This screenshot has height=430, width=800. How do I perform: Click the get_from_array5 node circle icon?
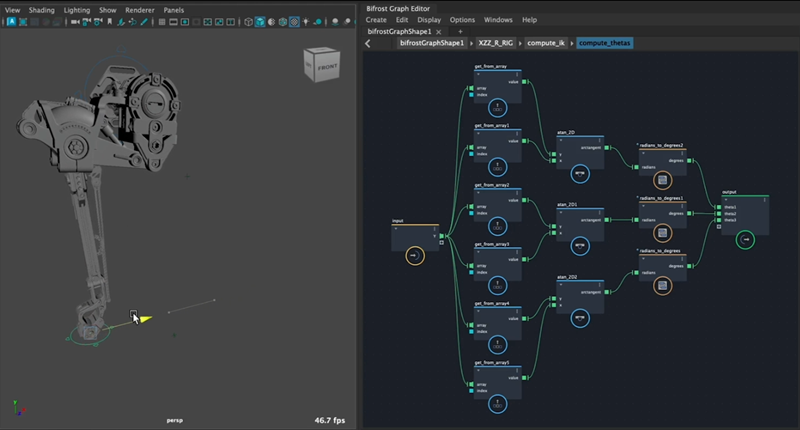point(497,404)
